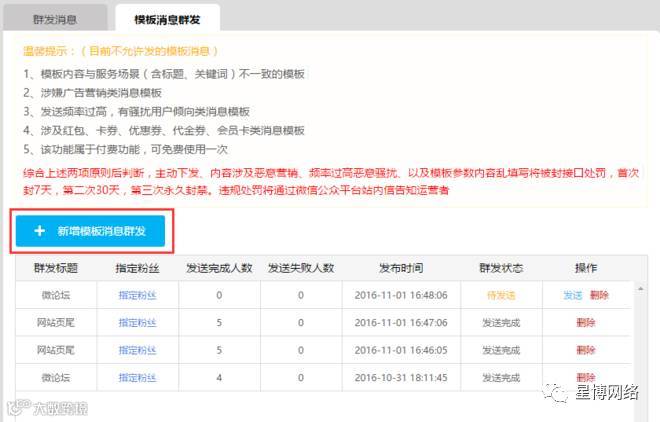The image size is (660, 422).
Task: Delete the 2016-10-31 微论坛 entry via 删除
Action: click(x=585, y=377)
